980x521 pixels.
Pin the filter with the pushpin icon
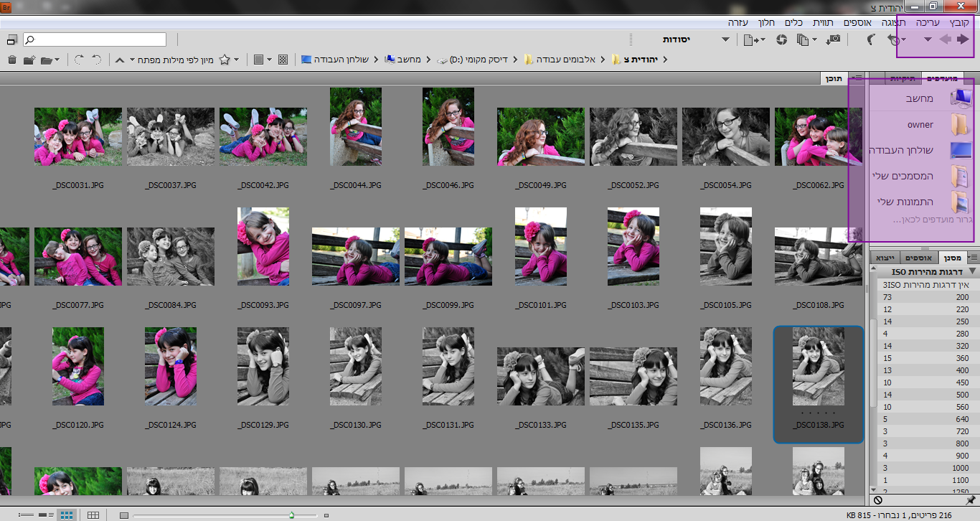click(971, 499)
